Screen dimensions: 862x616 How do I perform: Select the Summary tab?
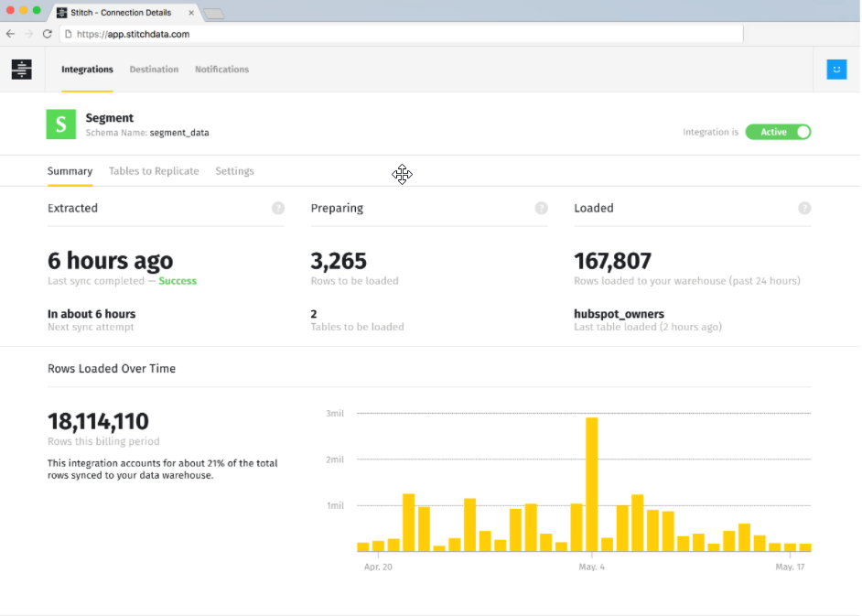[x=70, y=171]
